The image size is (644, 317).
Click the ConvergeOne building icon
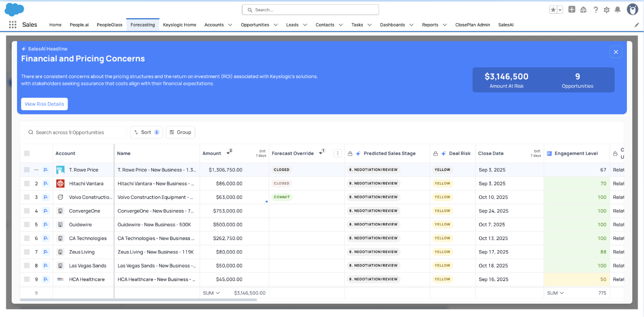click(x=60, y=211)
